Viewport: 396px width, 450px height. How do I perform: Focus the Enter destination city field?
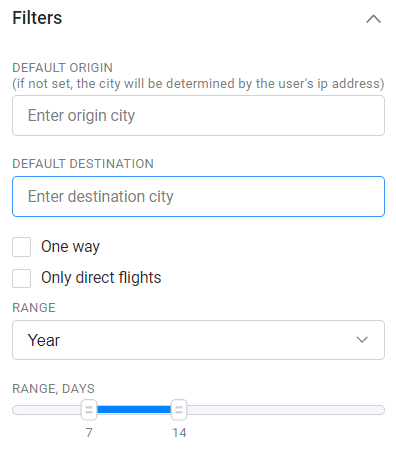point(198,196)
